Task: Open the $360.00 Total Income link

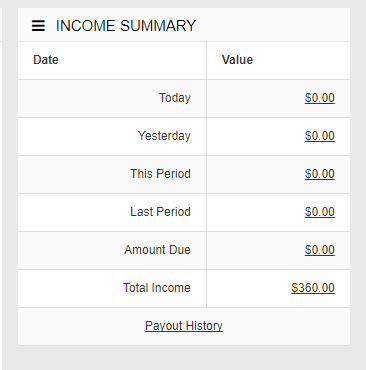Action: point(313,288)
